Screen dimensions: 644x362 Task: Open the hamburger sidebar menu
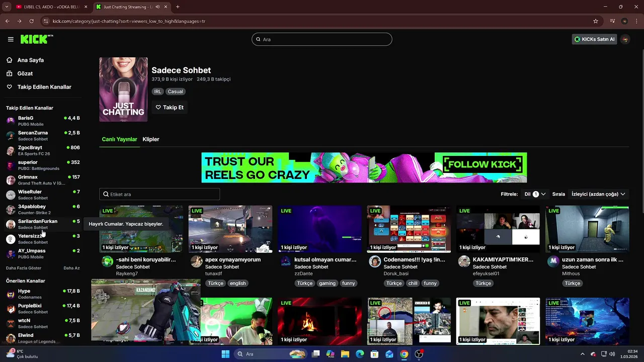point(11,39)
